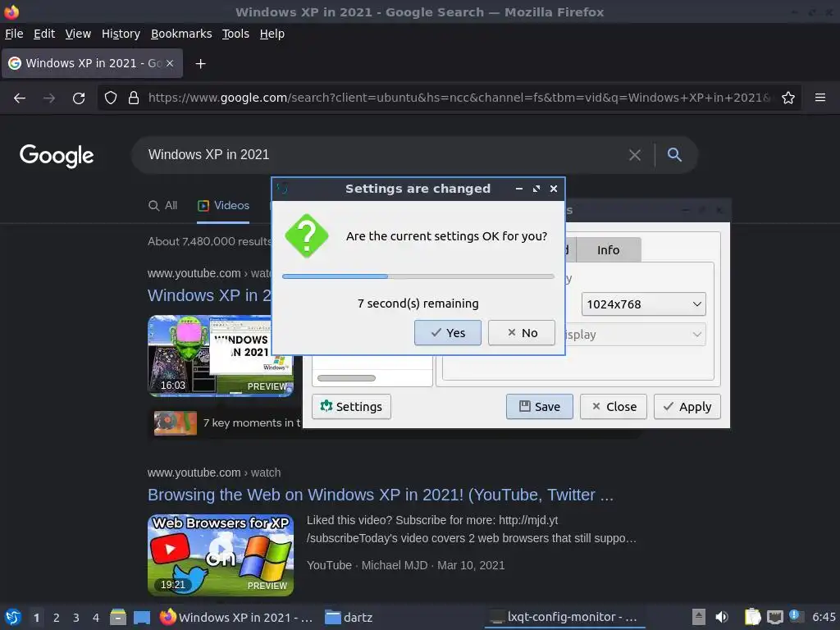840x630 pixels.
Task: Click the Firefox back arrow
Action: (x=20, y=98)
